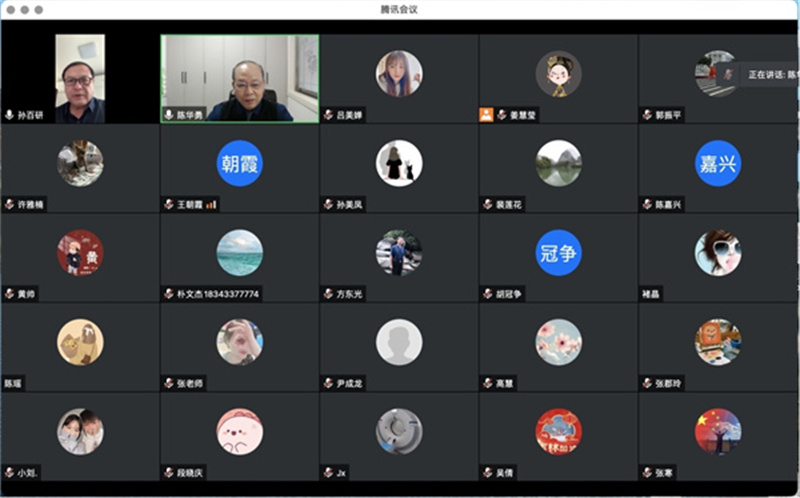Click the muted mic icon beside 尹成龙
Image resolution: width=800 pixels, height=498 pixels.
328,383
